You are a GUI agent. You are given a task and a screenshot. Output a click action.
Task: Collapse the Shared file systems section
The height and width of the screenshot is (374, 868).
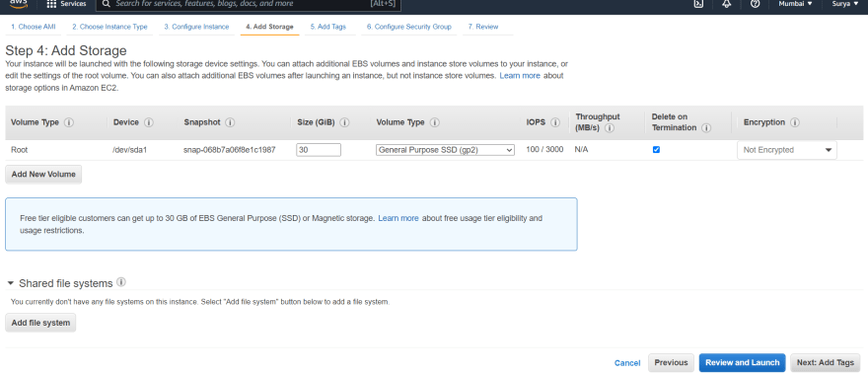pyautogui.click(x=11, y=283)
